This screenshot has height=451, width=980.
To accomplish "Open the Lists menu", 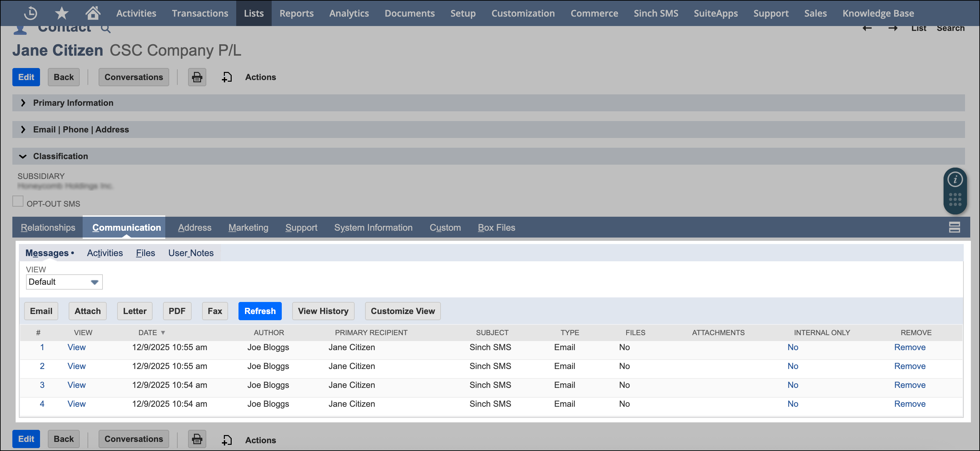I will (254, 13).
